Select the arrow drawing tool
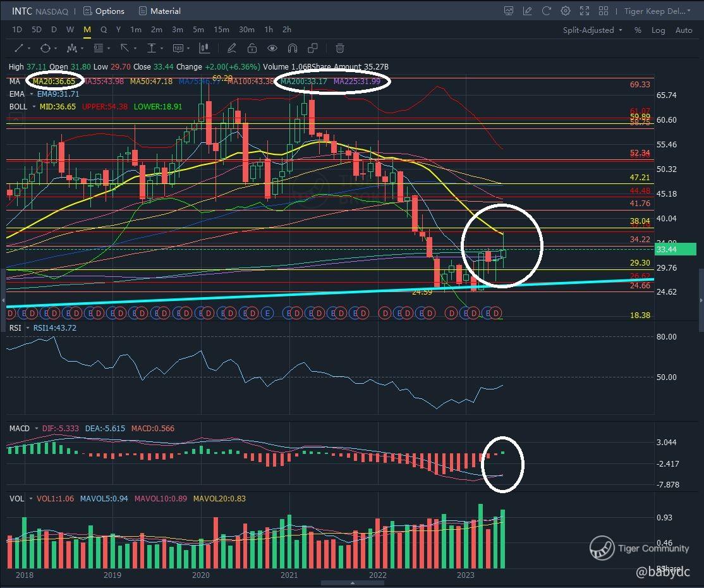This screenshot has height=588, width=704. [x=125, y=48]
